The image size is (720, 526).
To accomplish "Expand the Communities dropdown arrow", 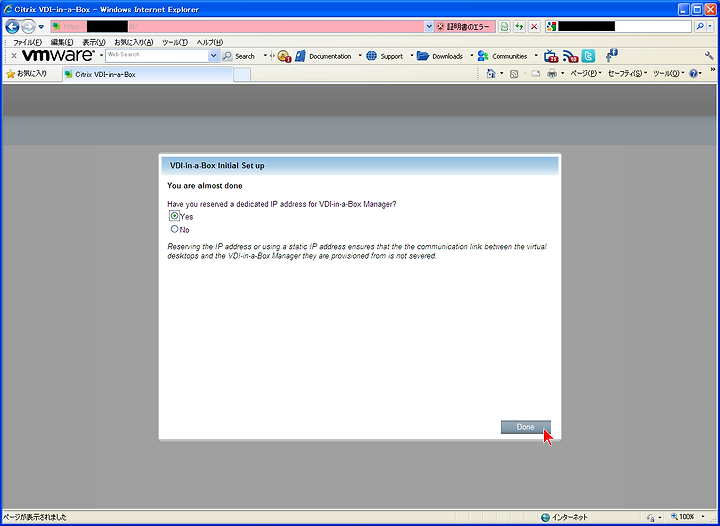I will (x=536, y=56).
